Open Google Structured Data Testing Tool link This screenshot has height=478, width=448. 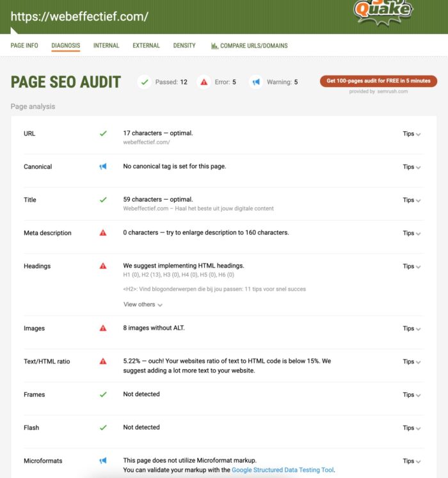click(283, 470)
